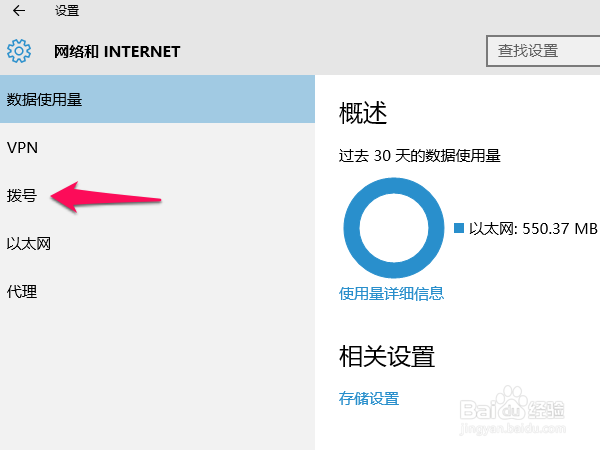Click the 过去 30 天的数据使用量 text

[x=419, y=155]
